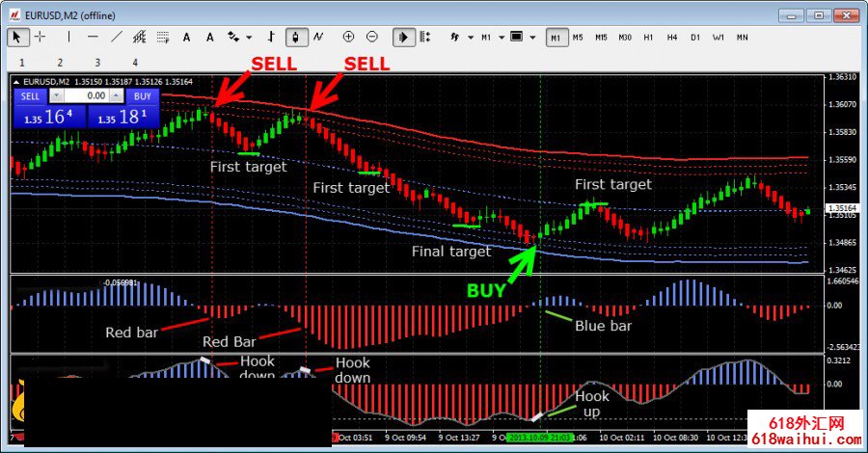Click the lot volume input field

87,95
